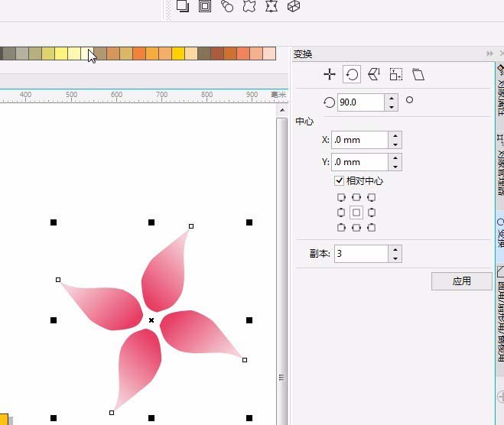Toggle the 相对中心 checkbox
The height and width of the screenshot is (425, 504).
(339, 180)
